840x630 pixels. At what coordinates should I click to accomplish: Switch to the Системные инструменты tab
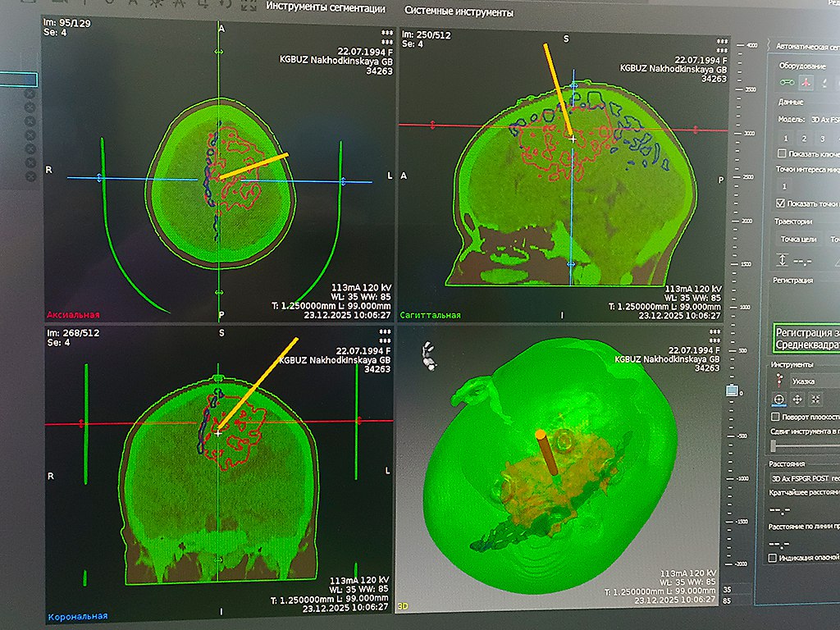(x=459, y=12)
